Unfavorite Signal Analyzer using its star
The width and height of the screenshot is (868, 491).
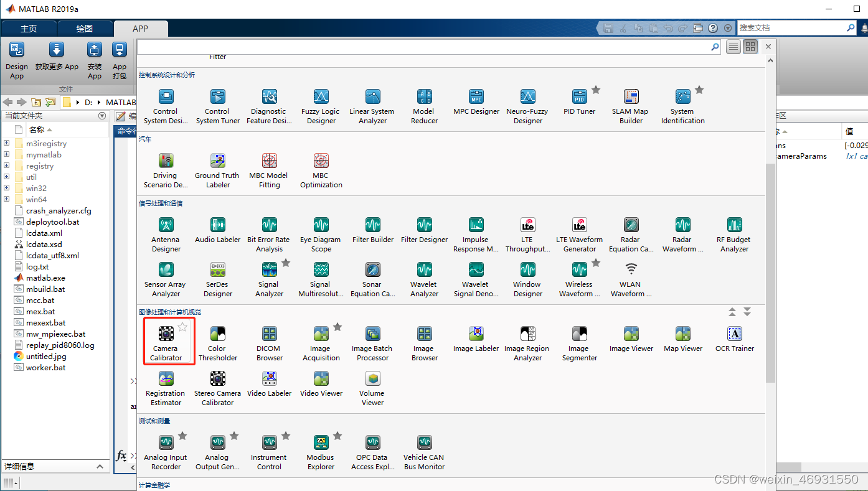coord(286,263)
